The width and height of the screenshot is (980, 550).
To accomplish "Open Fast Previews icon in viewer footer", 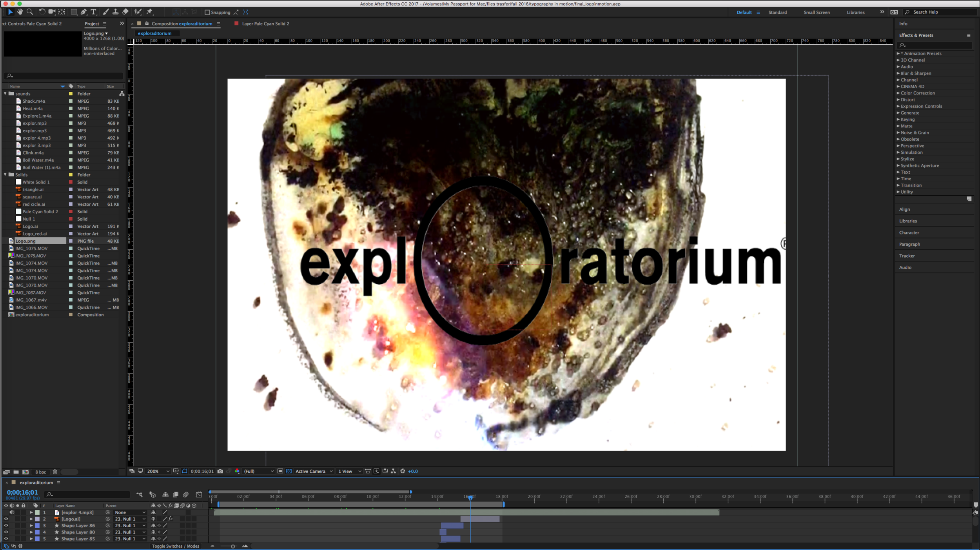I will tap(377, 471).
